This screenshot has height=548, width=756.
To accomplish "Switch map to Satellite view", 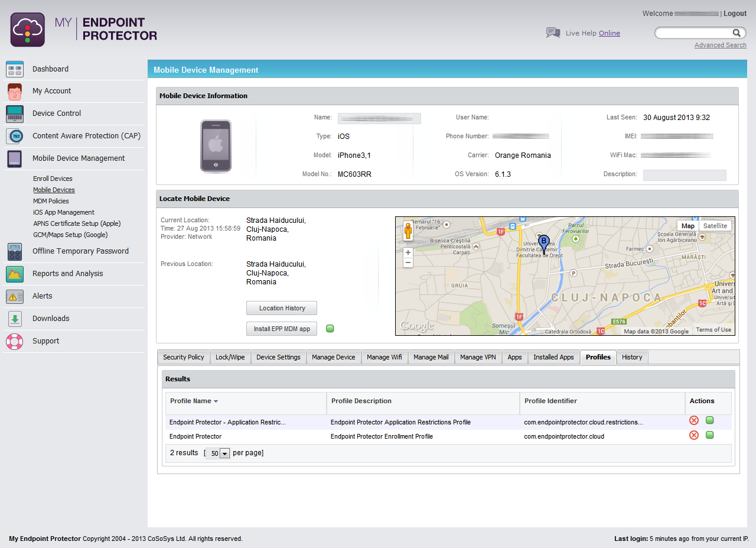I will pyautogui.click(x=715, y=226).
